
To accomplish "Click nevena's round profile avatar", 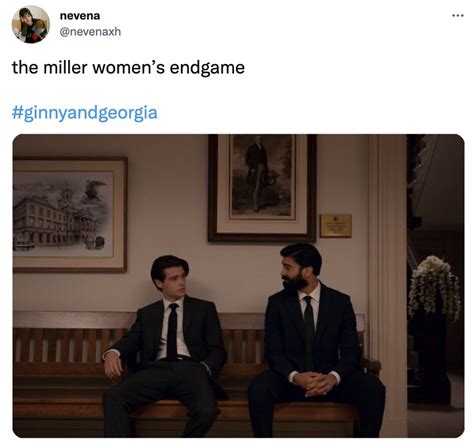I will (x=31, y=24).
